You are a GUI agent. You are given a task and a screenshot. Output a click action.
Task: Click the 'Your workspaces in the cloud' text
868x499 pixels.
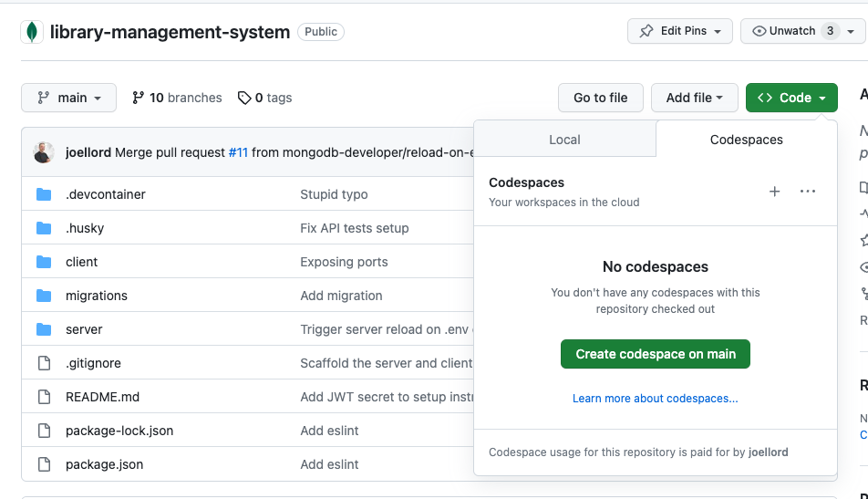click(x=563, y=203)
